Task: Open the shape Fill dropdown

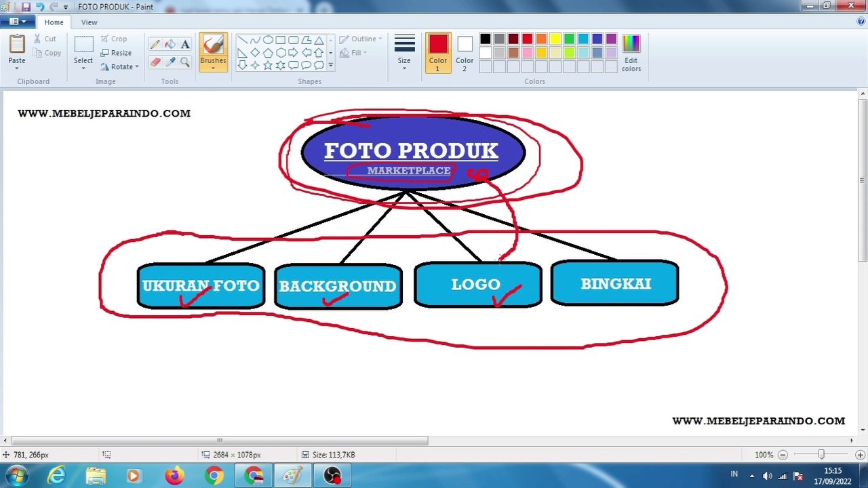Action: click(353, 53)
